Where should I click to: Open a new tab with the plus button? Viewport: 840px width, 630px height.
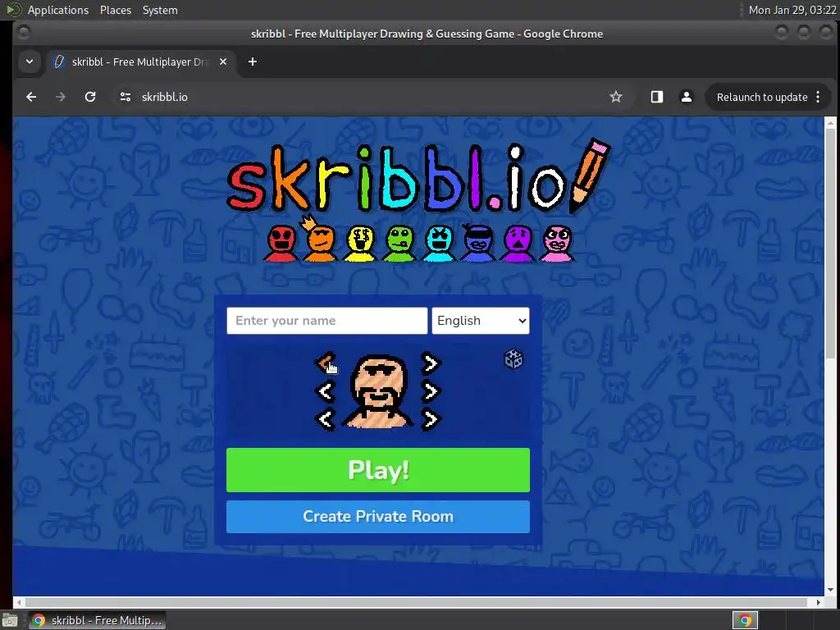coord(253,62)
